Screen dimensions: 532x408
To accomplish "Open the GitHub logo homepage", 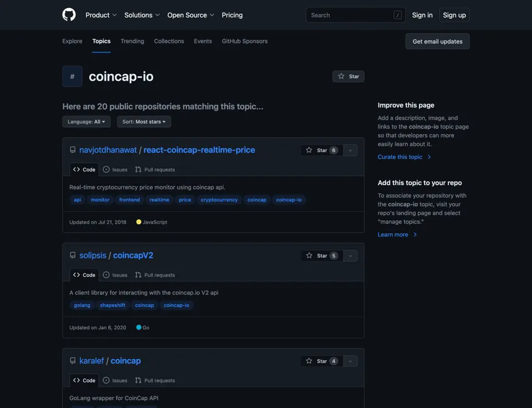I will click(x=69, y=15).
